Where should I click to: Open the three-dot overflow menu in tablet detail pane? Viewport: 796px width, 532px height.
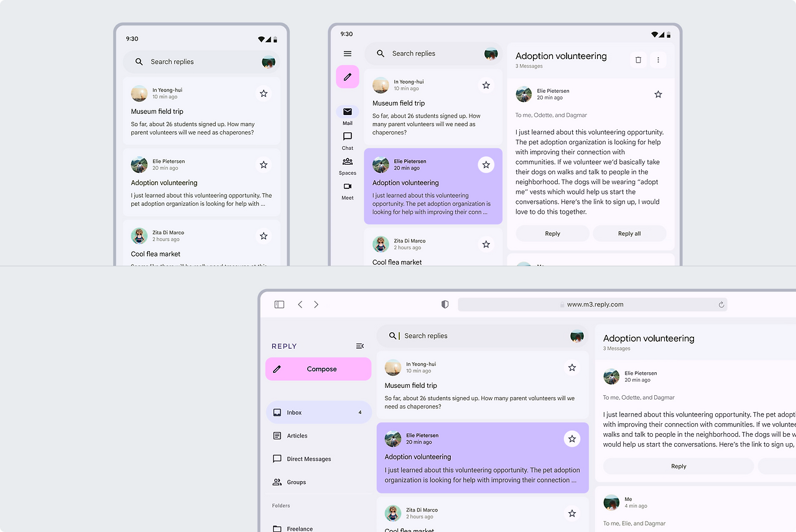[x=658, y=60]
